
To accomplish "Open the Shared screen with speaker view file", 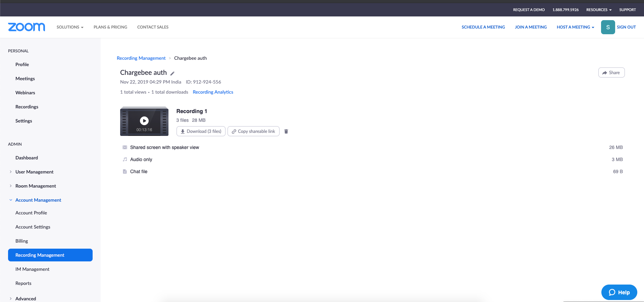I will click(164, 147).
